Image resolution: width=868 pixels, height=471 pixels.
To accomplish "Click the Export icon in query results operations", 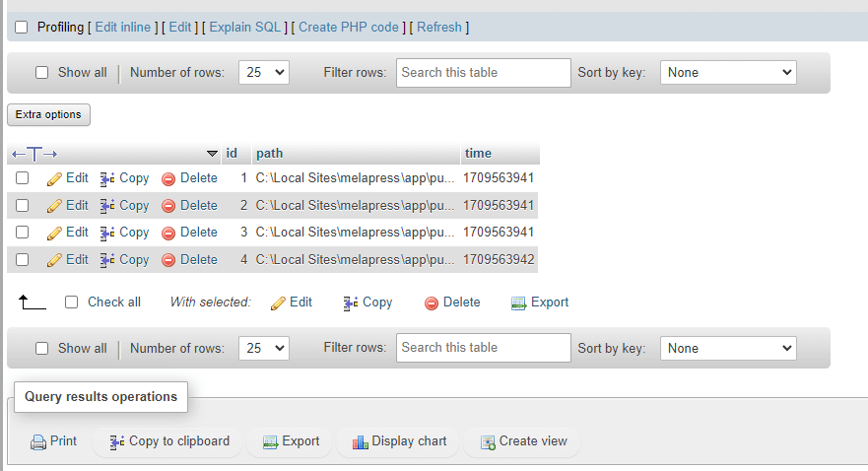I will coord(270,442).
